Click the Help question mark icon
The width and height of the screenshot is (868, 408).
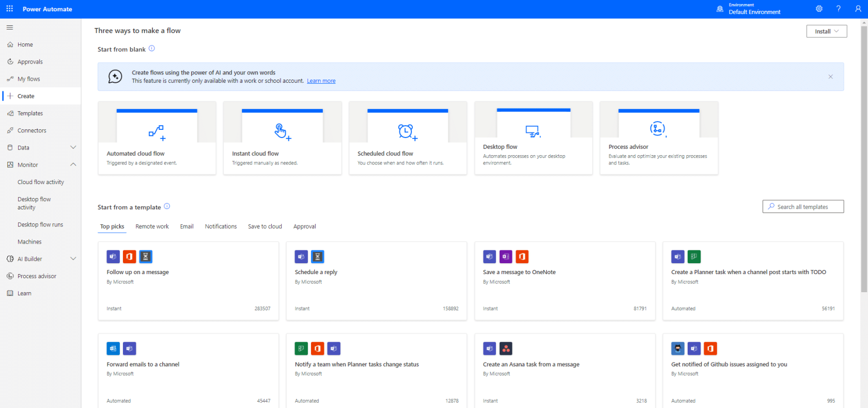[x=839, y=9]
